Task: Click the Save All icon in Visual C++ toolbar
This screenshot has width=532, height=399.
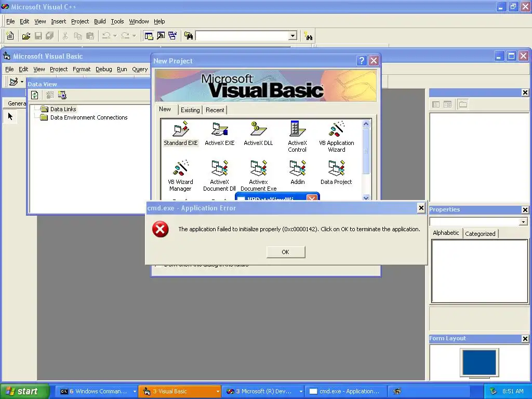Action: [x=50, y=36]
